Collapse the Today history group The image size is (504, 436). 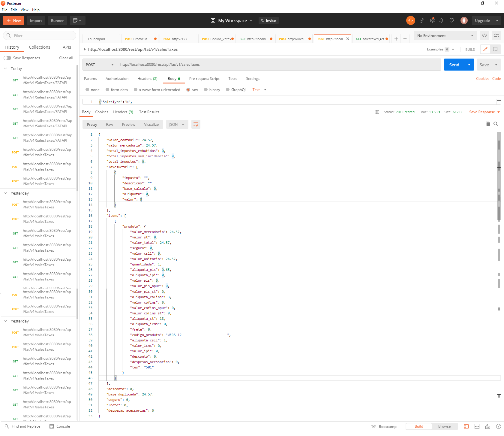5,68
